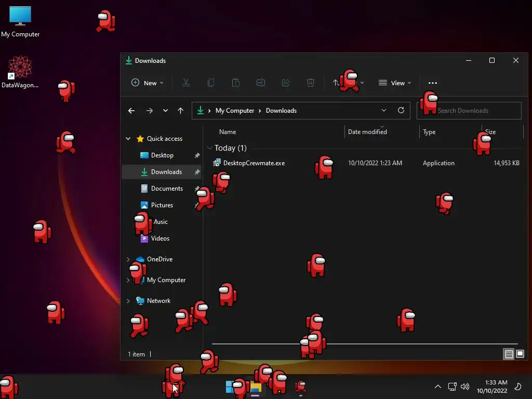Click the Application type cell
The height and width of the screenshot is (399, 532).
(x=438, y=163)
